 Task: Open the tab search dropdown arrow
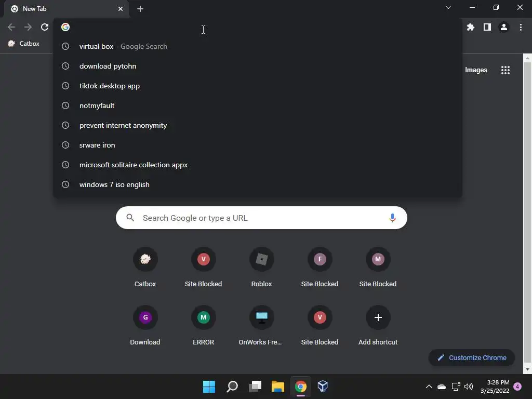pyautogui.click(x=448, y=7)
